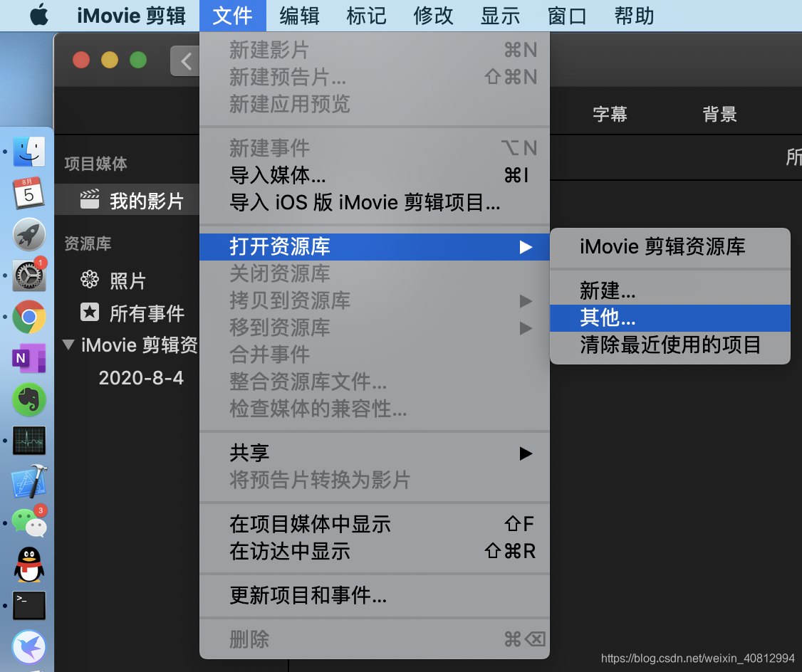
Task: Choose 在项目媒体中显示
Action: [x=375, y=524]
